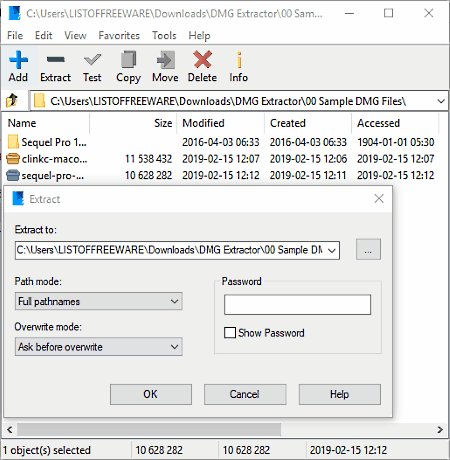The image size is (450, 460).
Task: Open the Tools menu
Action: (164, 35)
